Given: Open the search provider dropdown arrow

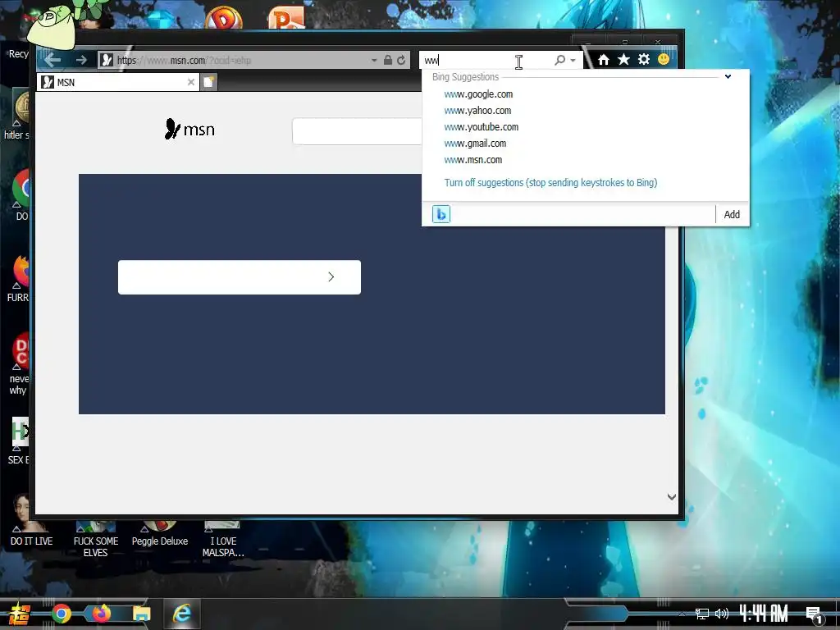Looking at the screenshot, I should coord(573,61).
